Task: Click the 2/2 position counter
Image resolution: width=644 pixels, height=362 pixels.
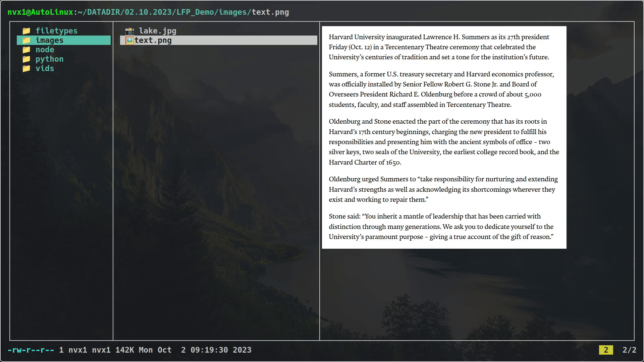Action: [x=629, y=350]
